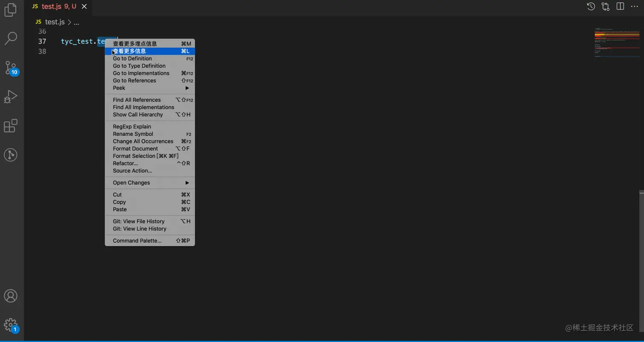644x342 pixels.
Task: Open the editor More Actions ellipsis
Action: [634, 6]
